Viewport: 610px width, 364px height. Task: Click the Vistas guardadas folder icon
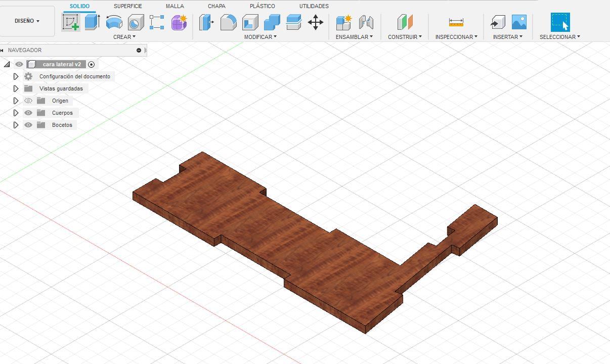[28, 88]
